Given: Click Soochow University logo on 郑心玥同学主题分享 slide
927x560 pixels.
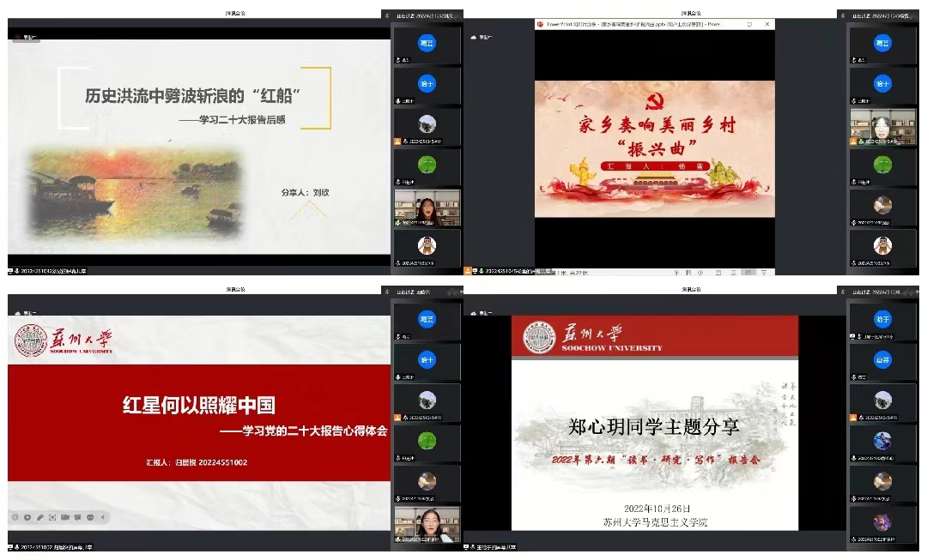Looking at the screenshot, I should 540,338.
